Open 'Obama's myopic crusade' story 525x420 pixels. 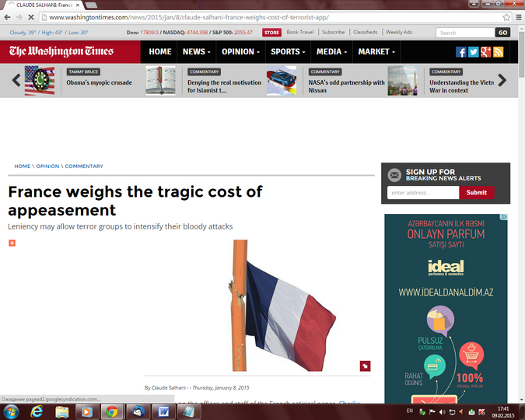99,82
